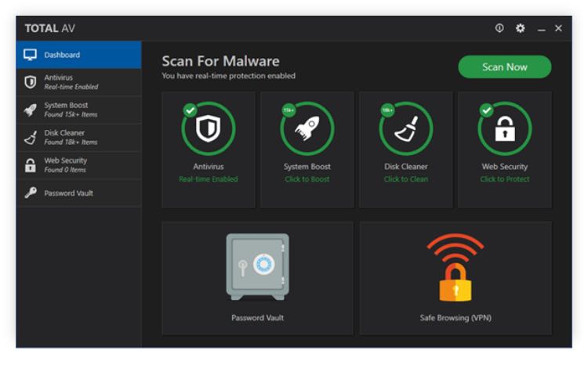Click the Web Security card title text

(505, 166)
